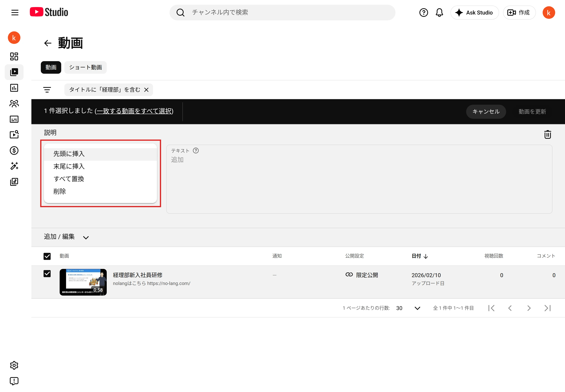
Task: Go to the first page
Action: (x=491, y=308)
